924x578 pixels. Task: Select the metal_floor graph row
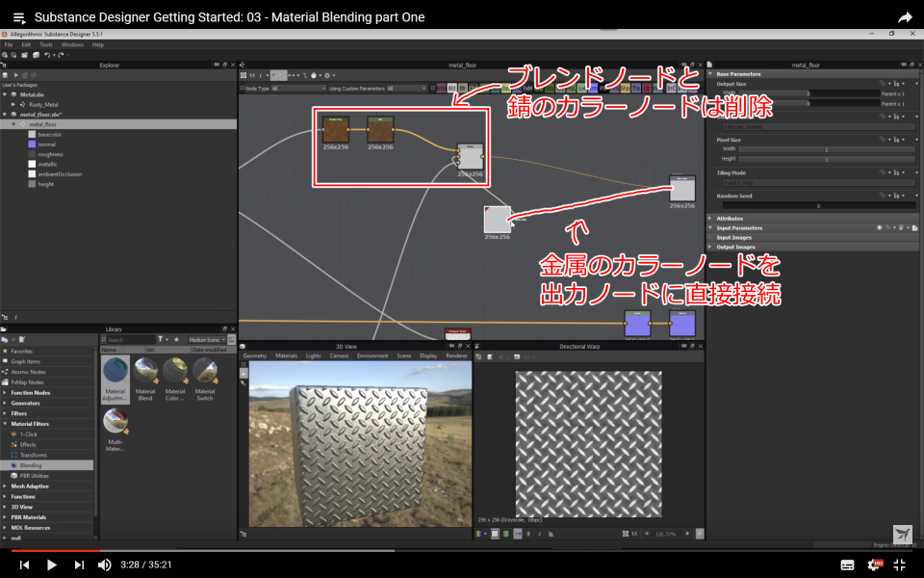pos(118,124)
